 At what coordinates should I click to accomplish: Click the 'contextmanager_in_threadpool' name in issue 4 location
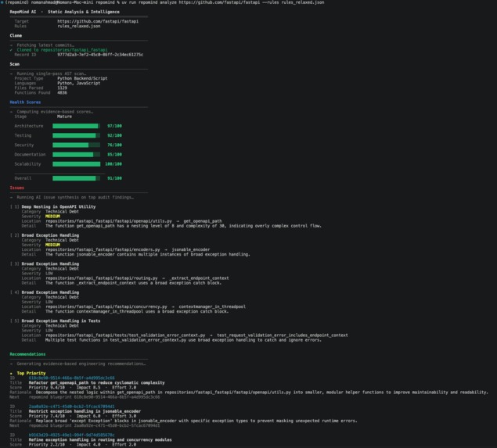pos(212,306)
